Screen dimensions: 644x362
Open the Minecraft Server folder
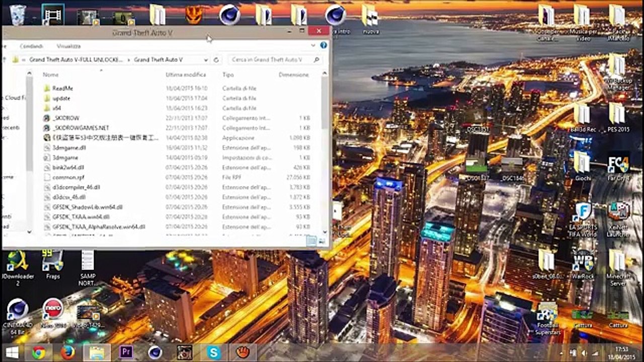point(618,267)
